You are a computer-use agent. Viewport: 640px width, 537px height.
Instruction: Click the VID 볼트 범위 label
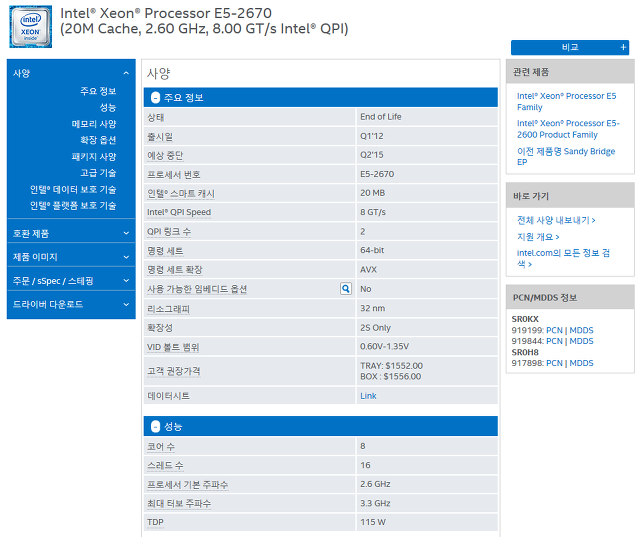coord(173,347)
